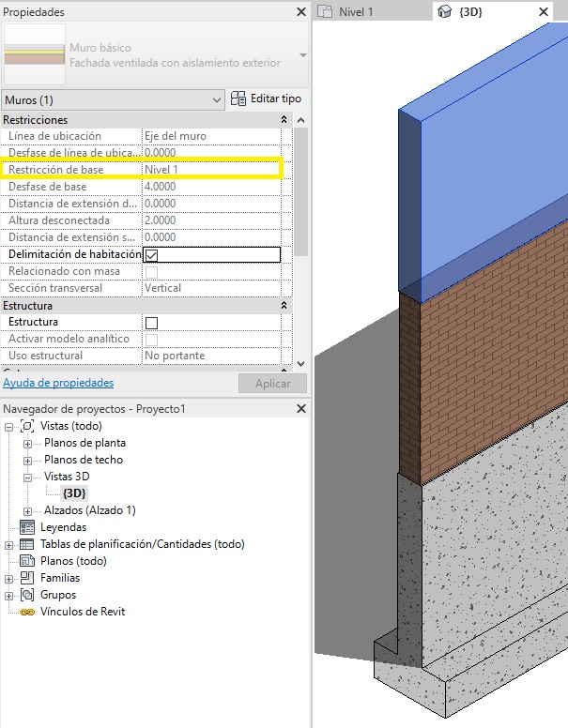568x728 pixels.
Task: Click the wall type preview thumbnail
Action: coord(35,55)
